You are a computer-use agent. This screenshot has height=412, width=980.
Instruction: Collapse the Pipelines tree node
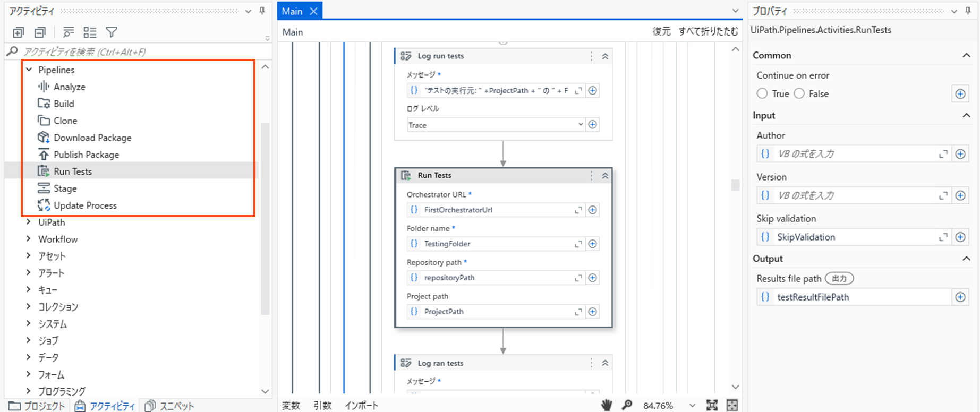(x=29, y=70)
